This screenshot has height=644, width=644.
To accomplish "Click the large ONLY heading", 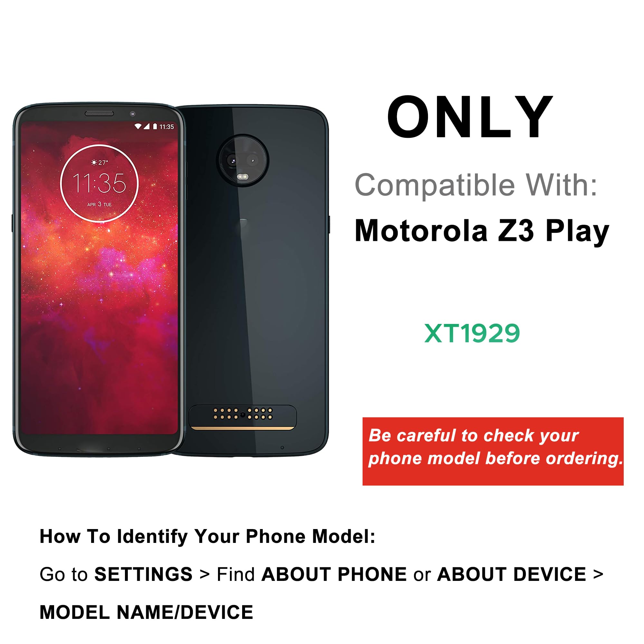I will click(x=469, y=117).
